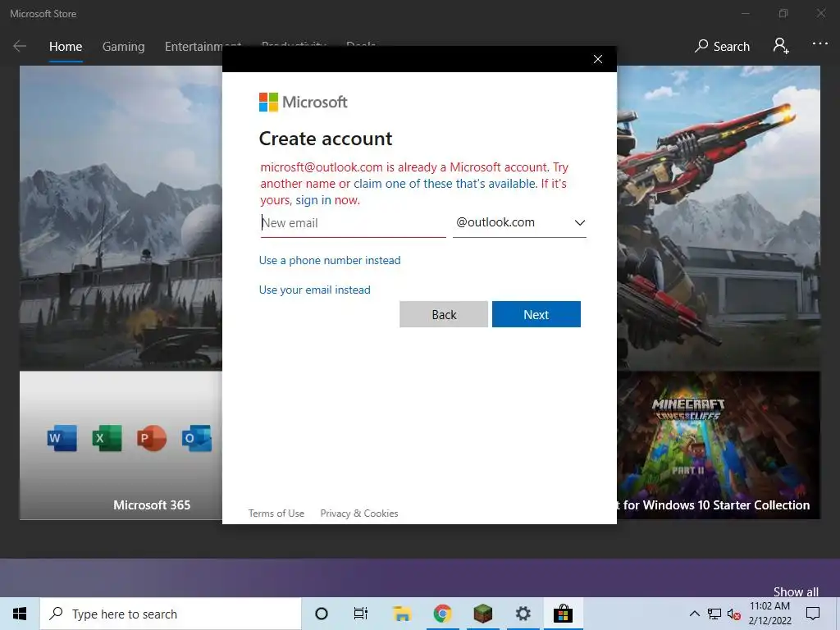Click the network tray icon
840x630 pixels.
tap(714, 614)
